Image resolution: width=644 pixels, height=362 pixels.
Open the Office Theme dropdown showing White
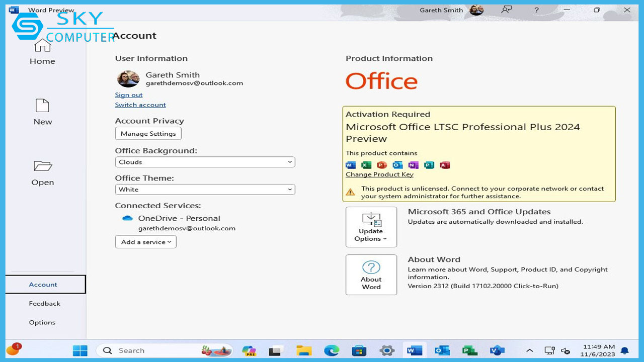point(205,189)
